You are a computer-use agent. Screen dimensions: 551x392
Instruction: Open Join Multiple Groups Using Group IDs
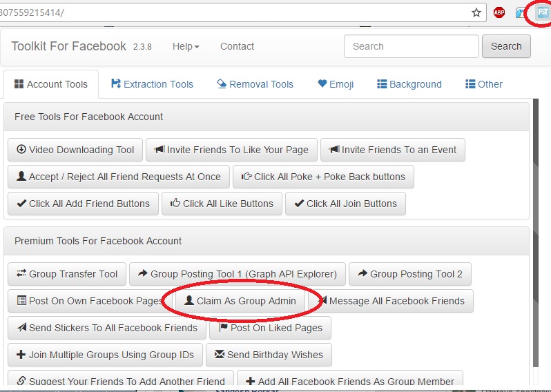pos(105,355)
